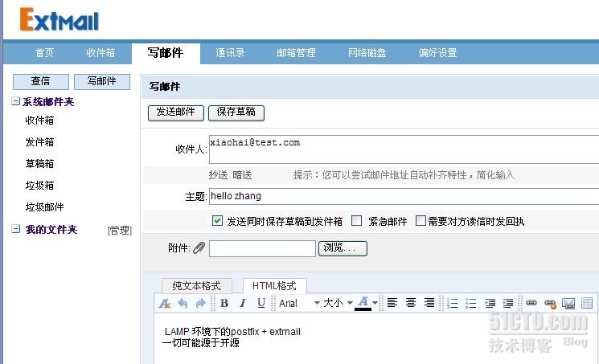Click the 写邮件 button in sidebar
599x364 pixels.
click(x=101, y=81)
